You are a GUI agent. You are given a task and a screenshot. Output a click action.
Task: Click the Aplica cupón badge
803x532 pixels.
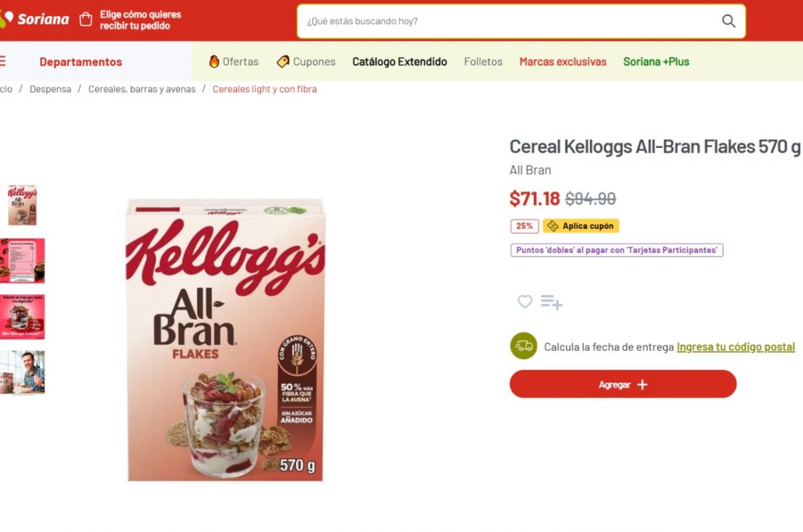coord(581,226)
